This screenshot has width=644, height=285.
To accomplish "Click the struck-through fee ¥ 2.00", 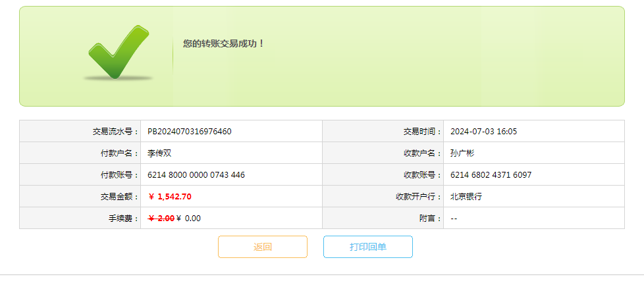I will [x=161, y=218].
